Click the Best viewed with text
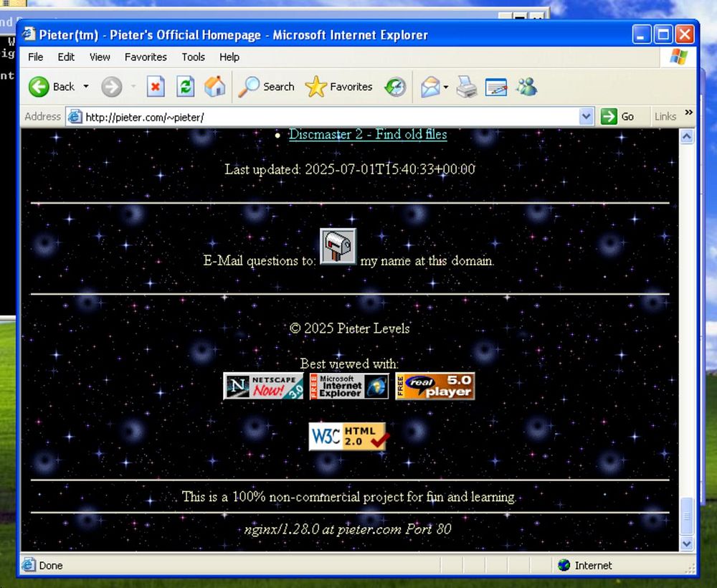 (x=349, y=364)
